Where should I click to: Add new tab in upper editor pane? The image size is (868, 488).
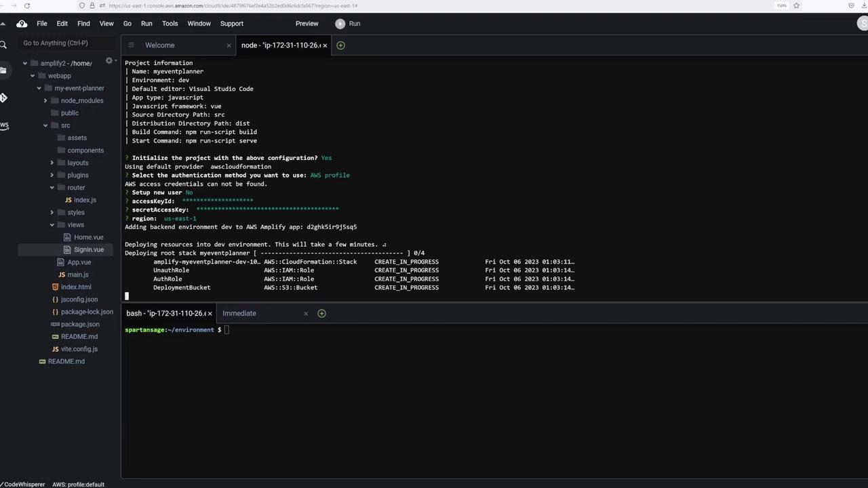tap(340, 45)
